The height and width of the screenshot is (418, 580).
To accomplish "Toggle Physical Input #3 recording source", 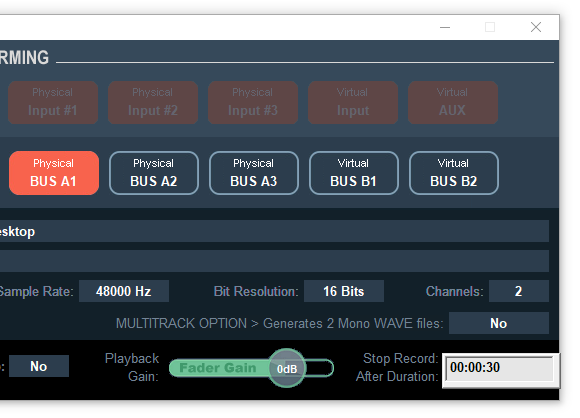I will 253,102.
